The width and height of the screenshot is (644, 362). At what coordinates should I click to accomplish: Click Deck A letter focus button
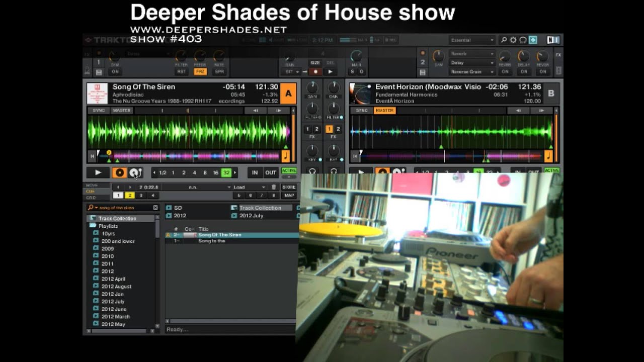(x=288, y=94)
